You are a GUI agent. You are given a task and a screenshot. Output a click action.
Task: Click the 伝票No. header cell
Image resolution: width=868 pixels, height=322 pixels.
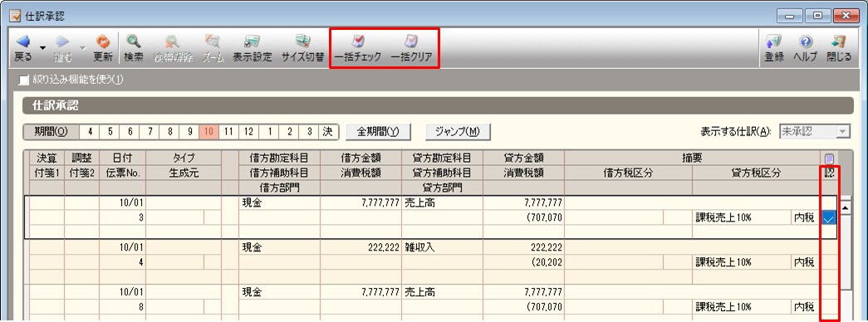pyautogui.click(x=123, y=173)
